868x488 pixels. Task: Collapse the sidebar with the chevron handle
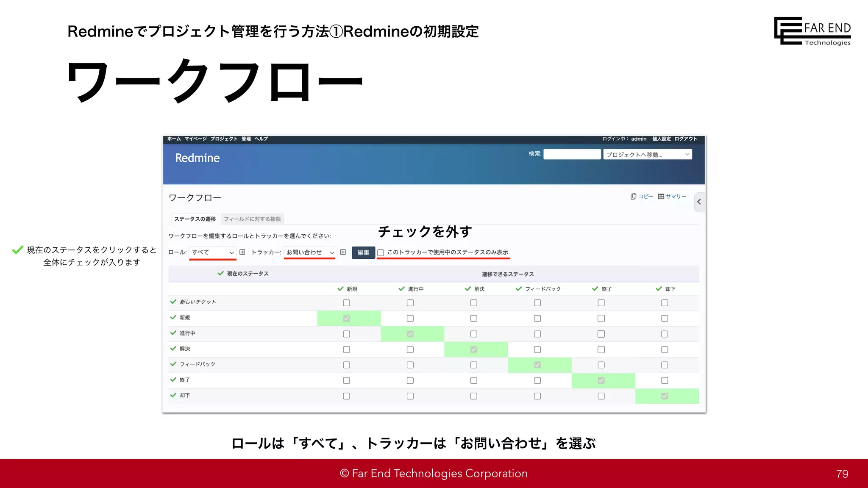(699, 202)
